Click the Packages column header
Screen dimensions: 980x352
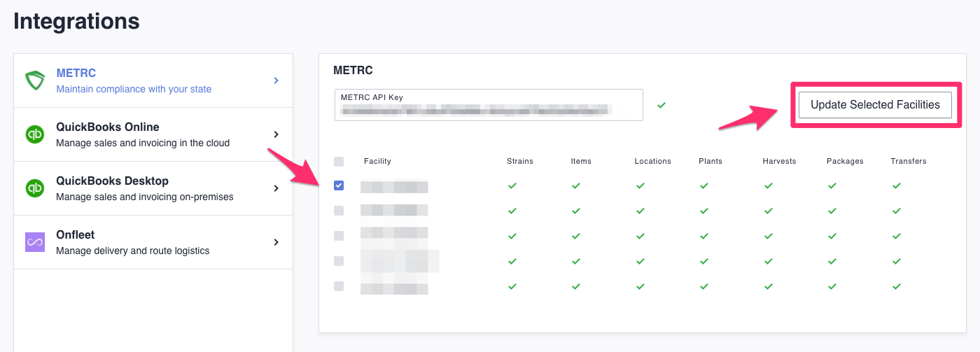click(x=845, y=161)
